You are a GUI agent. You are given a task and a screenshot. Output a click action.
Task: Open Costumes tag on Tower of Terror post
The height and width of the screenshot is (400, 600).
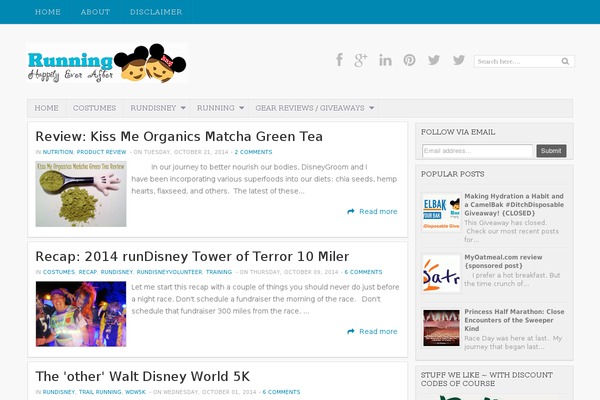(59, 272)
